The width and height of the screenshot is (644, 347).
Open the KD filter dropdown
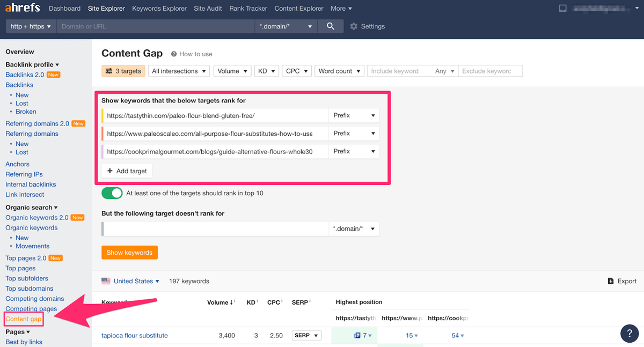tap(266, 71)
